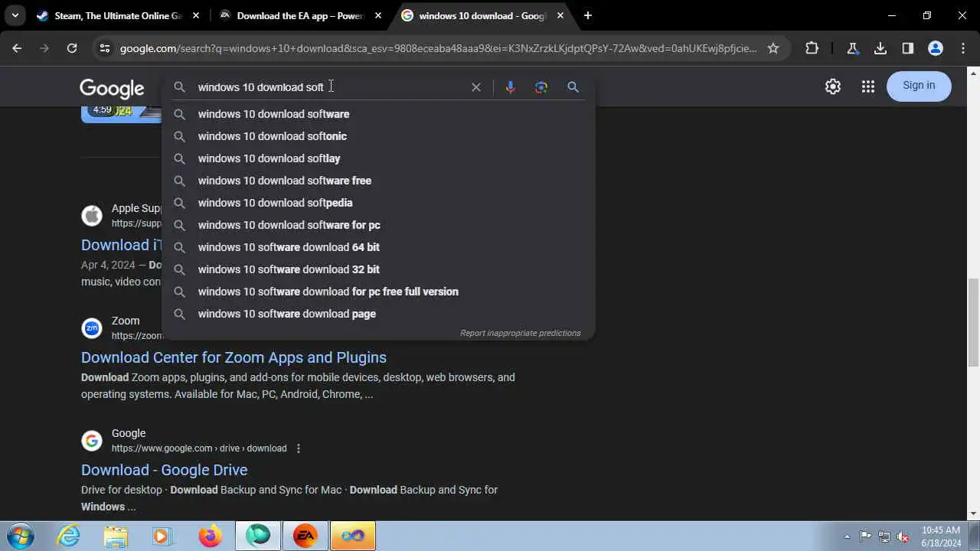Viewport: 980px width, 551px height.
Task: Open the Extensions puzzle icon
Action: point(812,48)
